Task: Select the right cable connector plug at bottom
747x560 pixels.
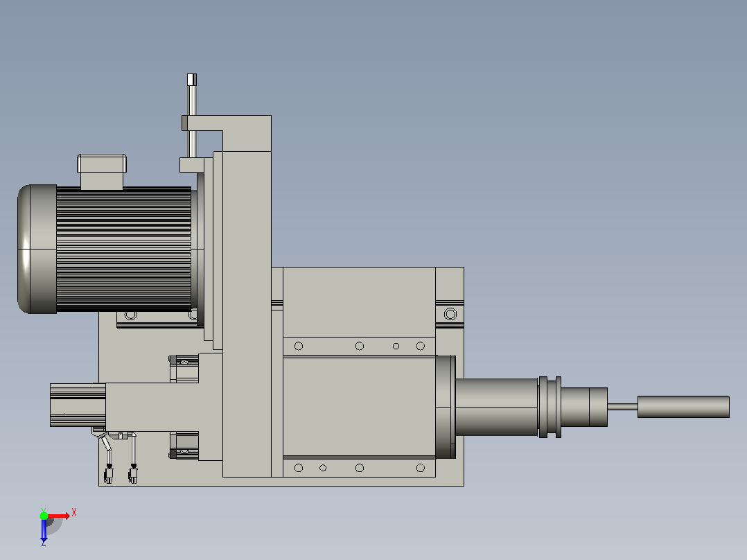Action: tap(133, 475)
